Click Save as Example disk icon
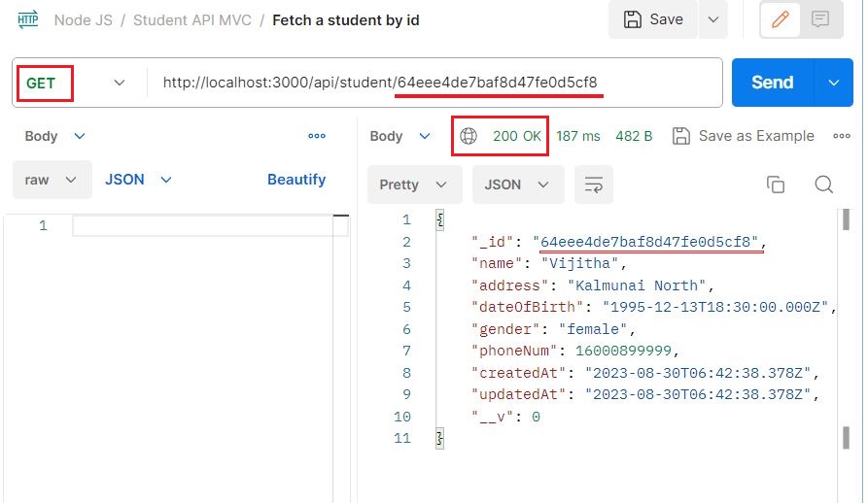This screenshot has width=868, height=503. pyautogui.click(x=681, y=135)
